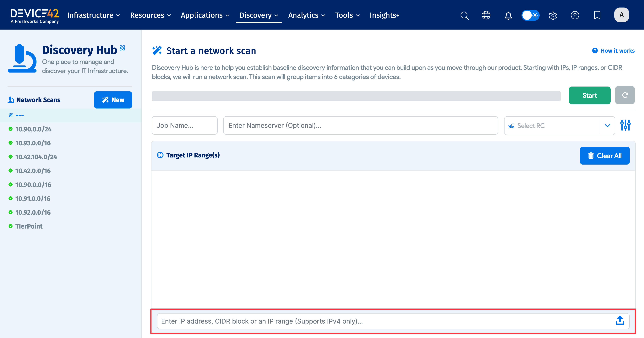Open the globe language icon
This screenshot has width=644, height=338.
click(486, 15)
